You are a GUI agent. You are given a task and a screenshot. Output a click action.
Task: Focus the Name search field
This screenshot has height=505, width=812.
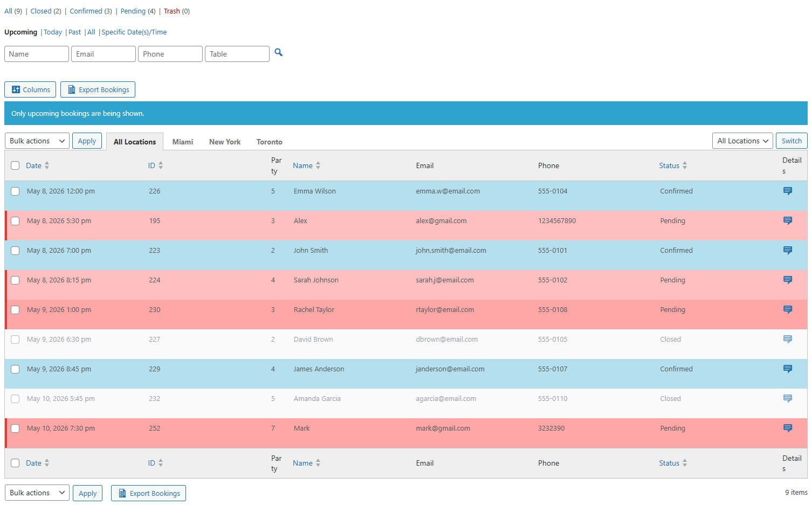click(x=37, y=54)
